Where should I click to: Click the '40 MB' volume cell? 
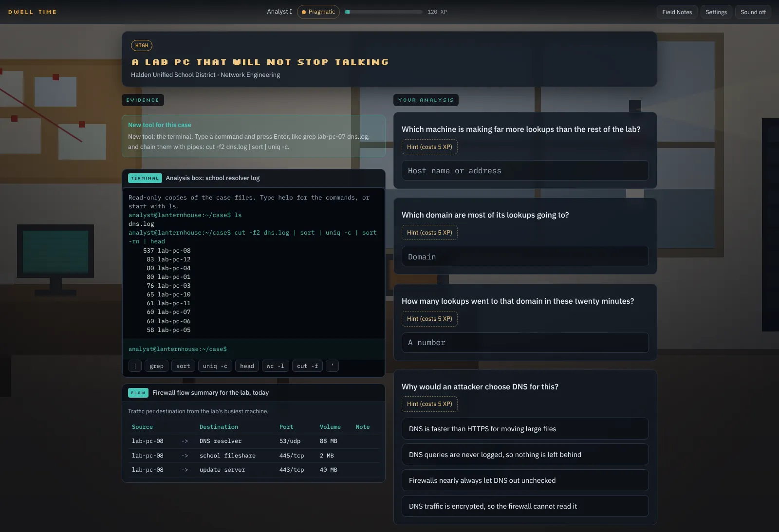pyautogui.click(x=329, y=470)
